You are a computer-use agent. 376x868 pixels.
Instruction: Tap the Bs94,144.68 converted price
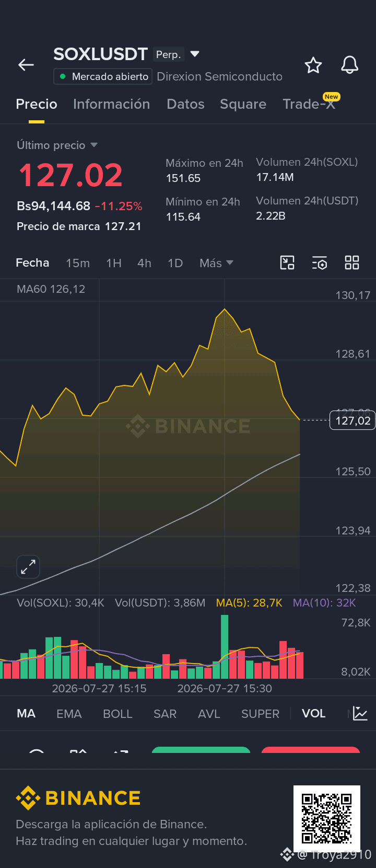coord(53,206)
